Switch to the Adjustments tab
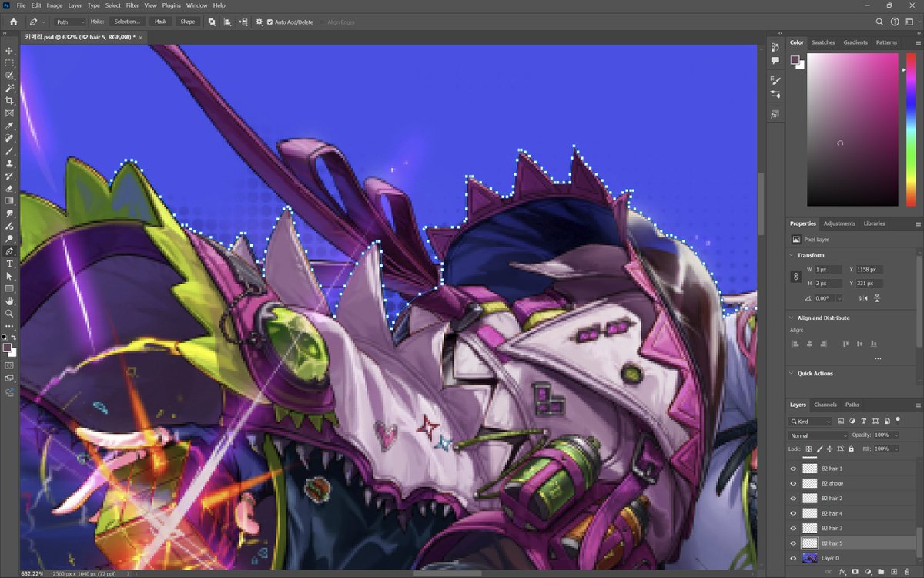 point(839,223)
